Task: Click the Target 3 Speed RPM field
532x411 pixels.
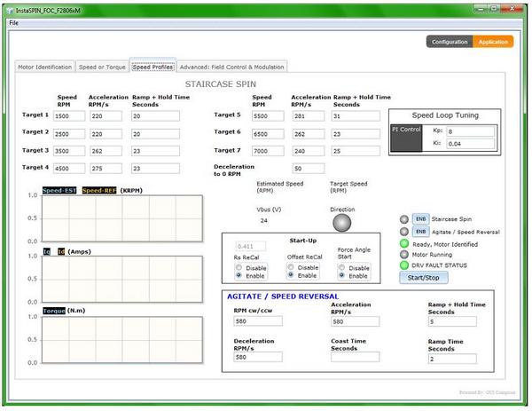Action: pos(69,151)
